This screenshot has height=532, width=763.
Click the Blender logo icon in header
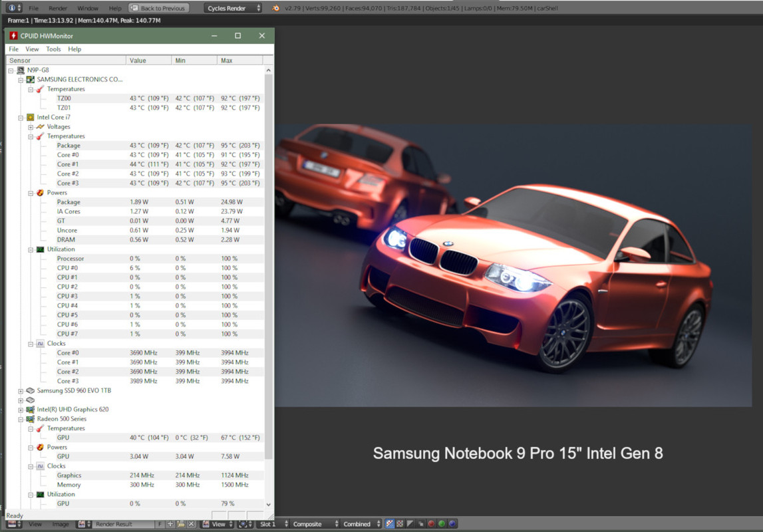click(276, 8)
